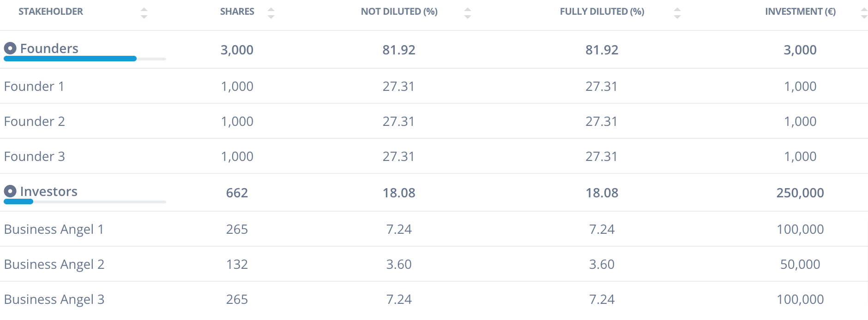The height and width of the screenshot is (320, 868).
Task: Open the Founder 1 row
Action: [x=434, y=86]
